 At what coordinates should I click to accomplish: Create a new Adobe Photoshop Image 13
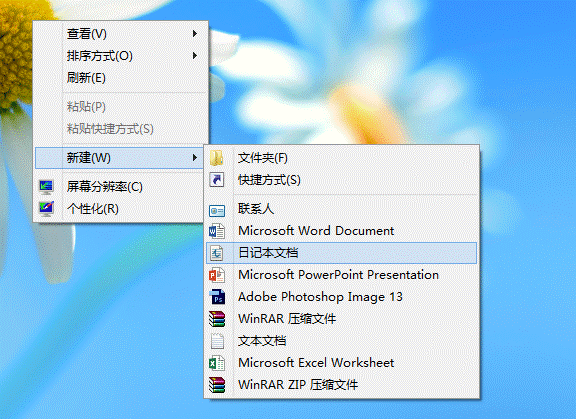coord(342,297)
